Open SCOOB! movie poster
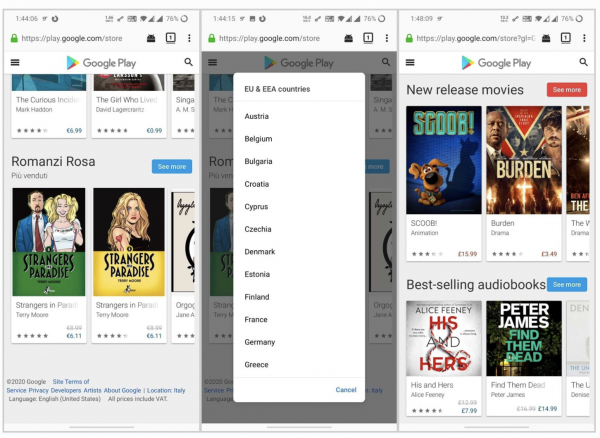The height and width of the screenshot is (438, 600). (443, 160)
